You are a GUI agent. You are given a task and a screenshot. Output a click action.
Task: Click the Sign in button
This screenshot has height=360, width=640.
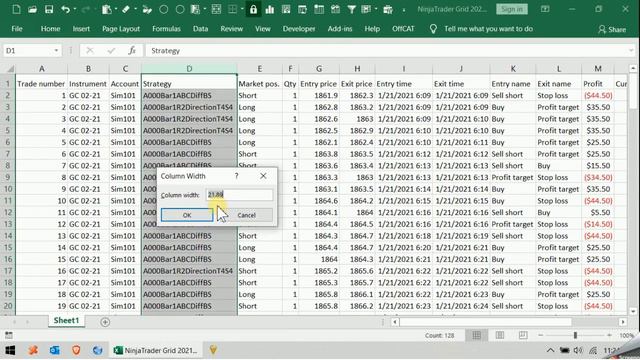(x=512, y=9)
